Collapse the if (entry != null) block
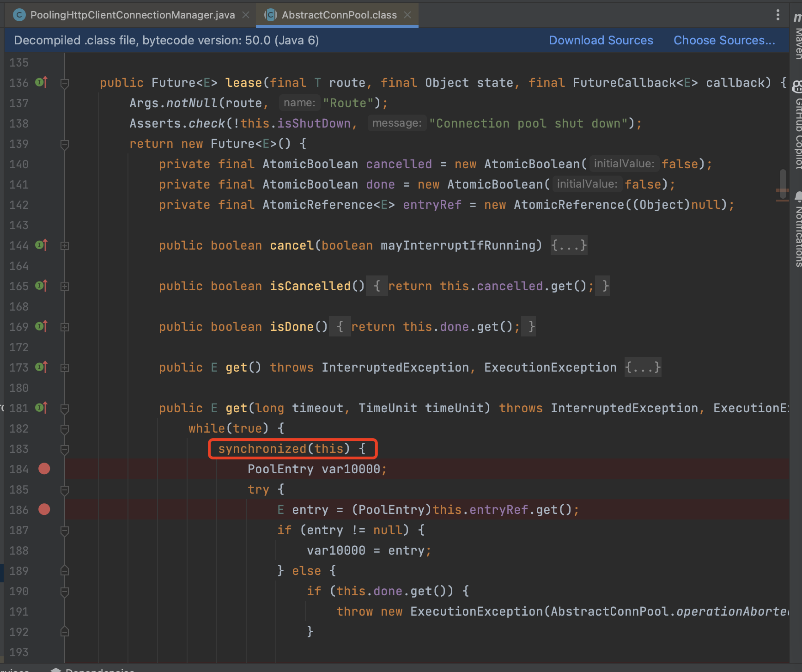The height and width of the screenshot is (672, 802). tap(65, 531)
